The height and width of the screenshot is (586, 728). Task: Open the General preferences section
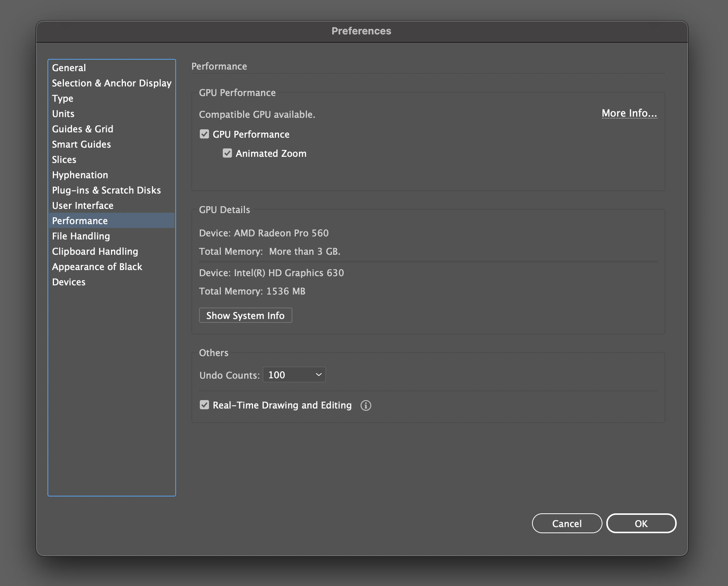click(x=69, y=68)
